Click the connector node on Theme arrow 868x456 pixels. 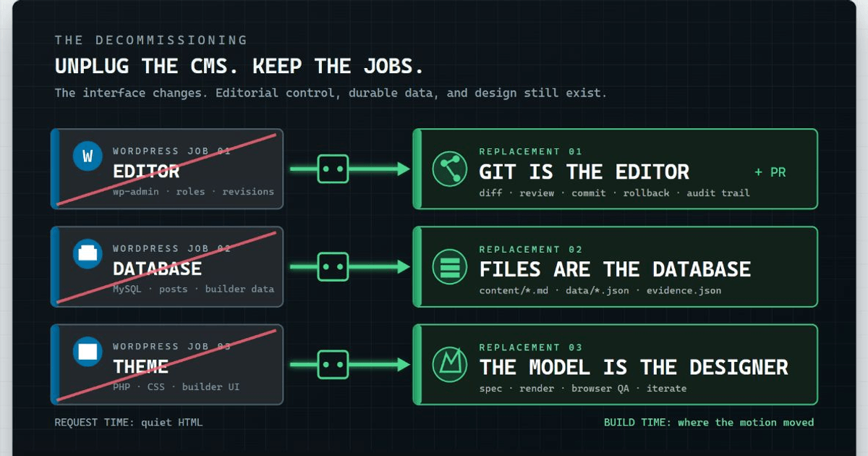pyautogui.click(x=333, y=364)
